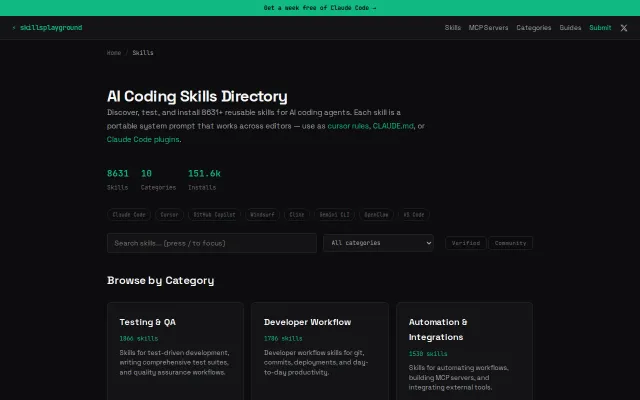Click the '10' categories stat
Screen dimensions: 640x400
click(146, 173)
